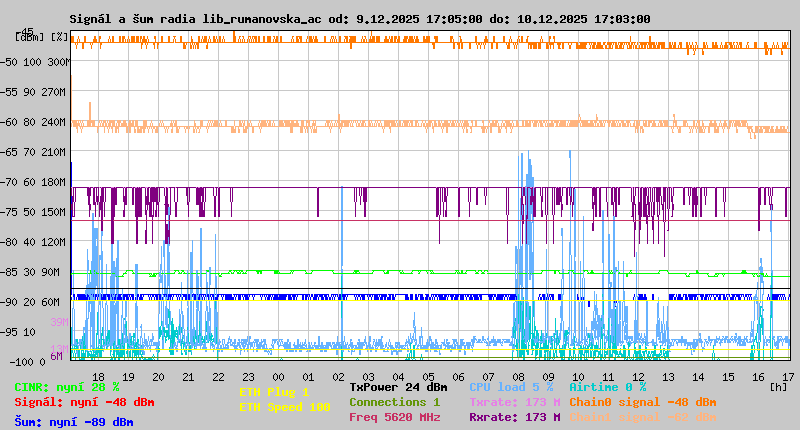Select the hour 13 time axis label
Image resolution: width=800 pixels, height=430 pixels.
click(668, 377)
